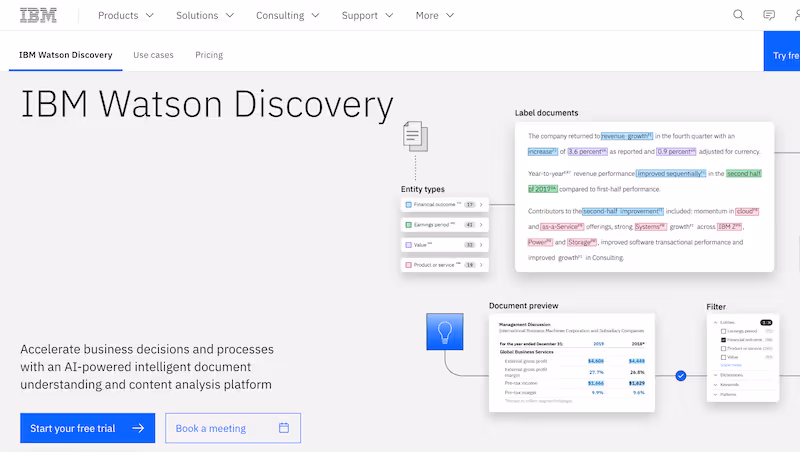
Task: Expand the Products menu
Action: (126, 15)
